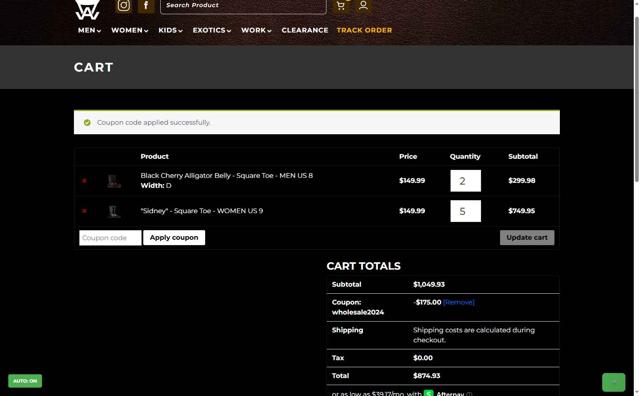Open the Sidney boot thumbnail
Image resolution: width=640 pixels, height=396 pixels.
113,211
